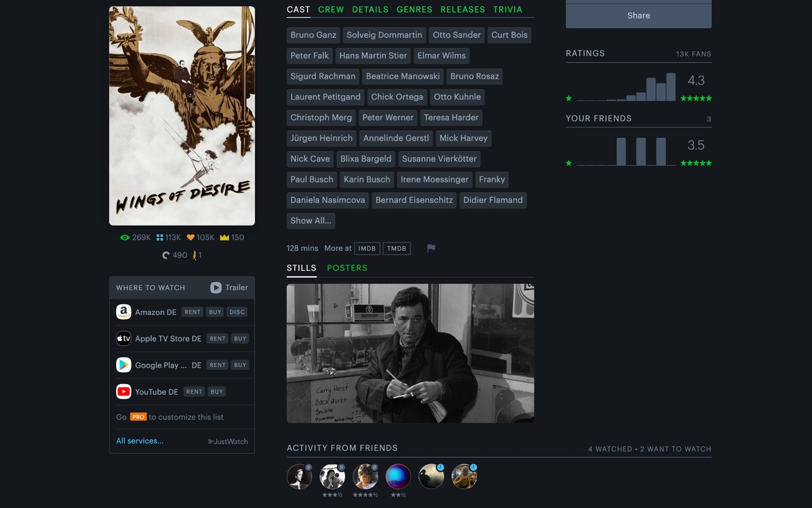Select the CAST tab

[298, 10]
